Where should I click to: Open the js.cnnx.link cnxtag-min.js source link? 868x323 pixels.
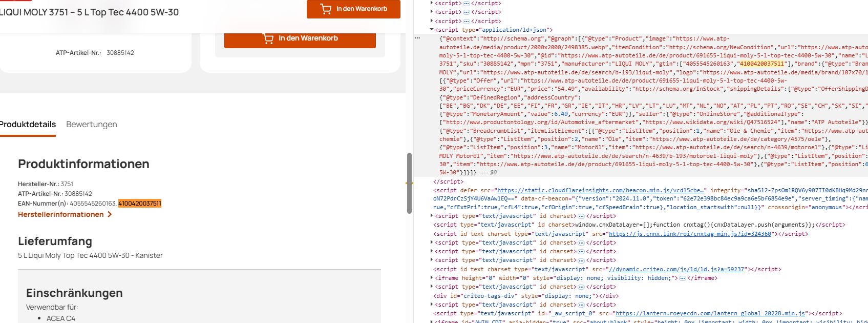[x=690, y=234]
